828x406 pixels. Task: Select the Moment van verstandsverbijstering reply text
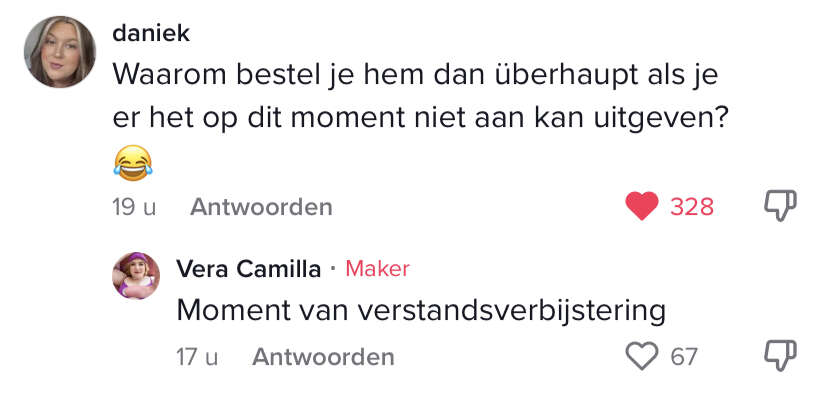(421, 311)
